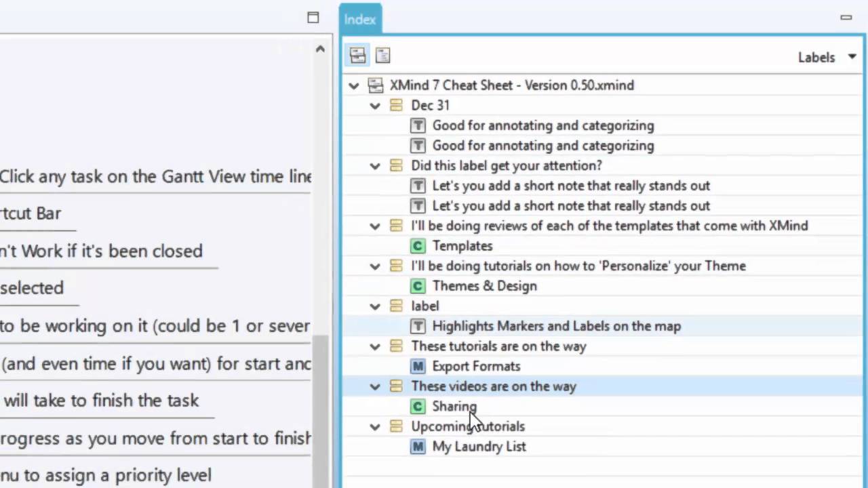Collapse the 'label' group
This screenshot has width=868, height=488.
375,306
